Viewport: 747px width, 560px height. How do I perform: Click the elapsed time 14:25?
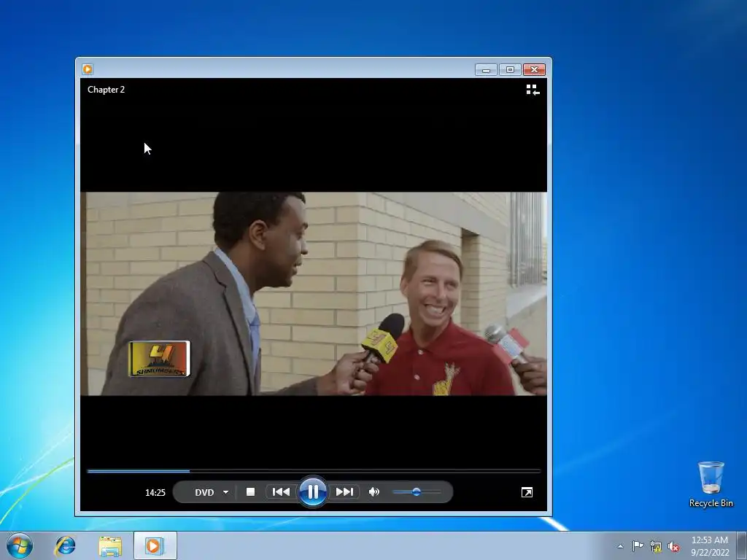(x=155, y=492)
